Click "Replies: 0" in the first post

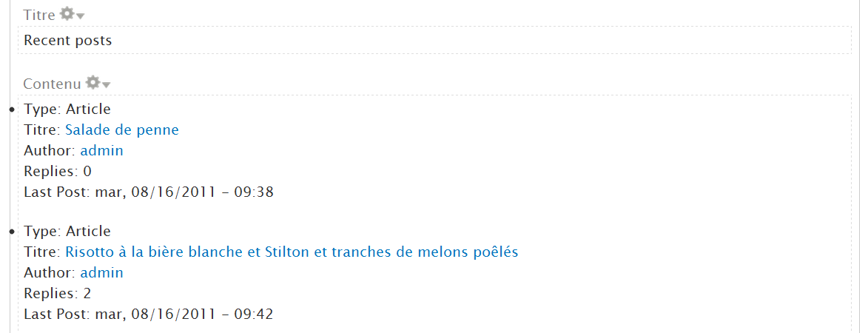click(x=58, y=172)
